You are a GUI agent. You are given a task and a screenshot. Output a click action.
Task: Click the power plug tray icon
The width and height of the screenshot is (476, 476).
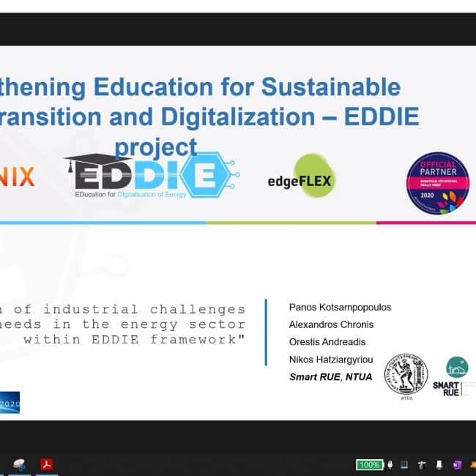coord(390,465)
